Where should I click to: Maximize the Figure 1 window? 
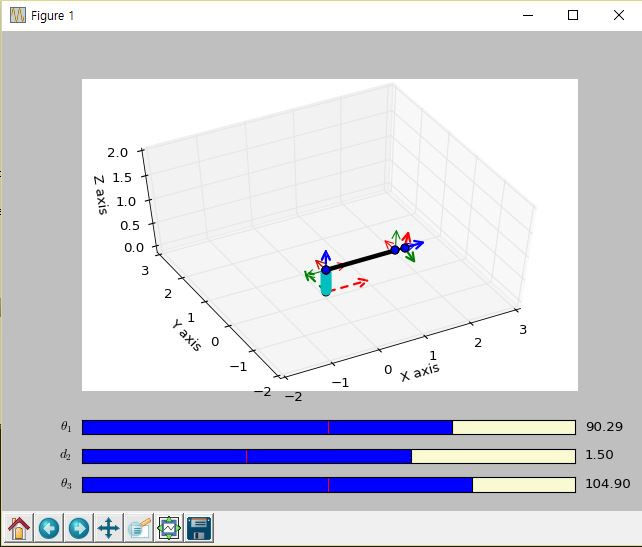coord(573,16)
